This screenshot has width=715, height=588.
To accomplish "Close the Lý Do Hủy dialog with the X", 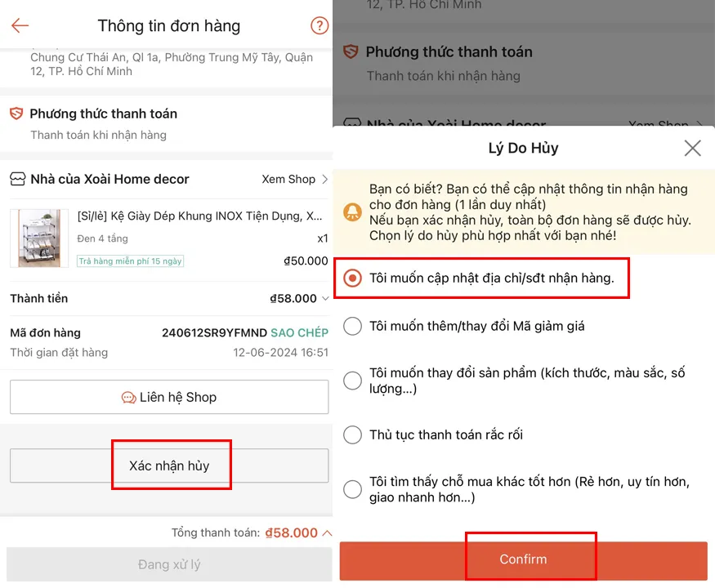I will pyautogui.click(x=692, y=148).
